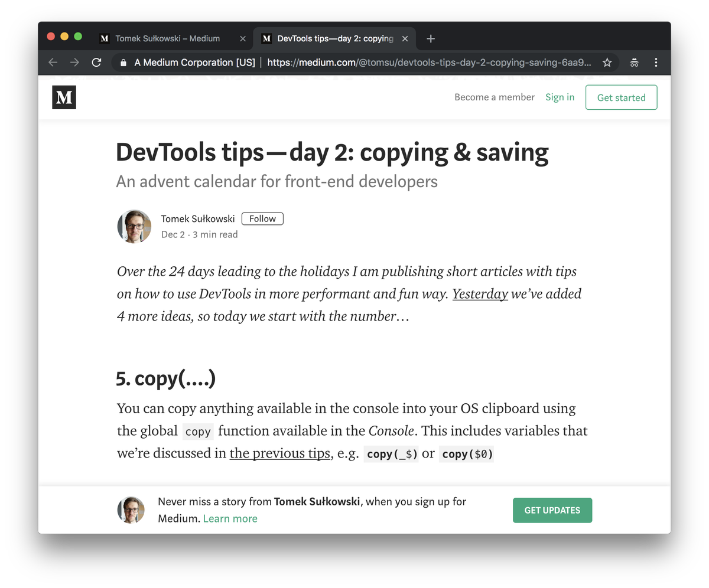Select the DevTools tips—day 2 tab

(334, 39)
